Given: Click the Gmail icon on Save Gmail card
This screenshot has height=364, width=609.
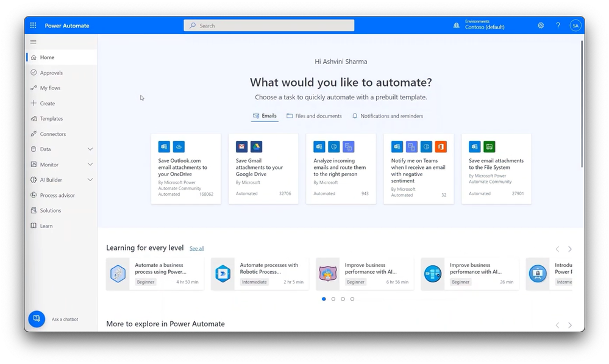Looking at the screenshot, I should (x=241, y=146).
